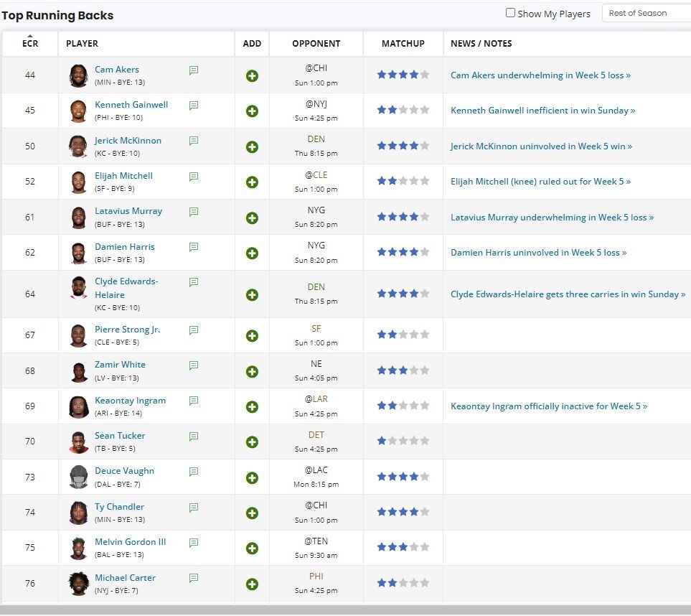
Task: Add Cam Akers with green plus icon
Action: coord(252,75)
